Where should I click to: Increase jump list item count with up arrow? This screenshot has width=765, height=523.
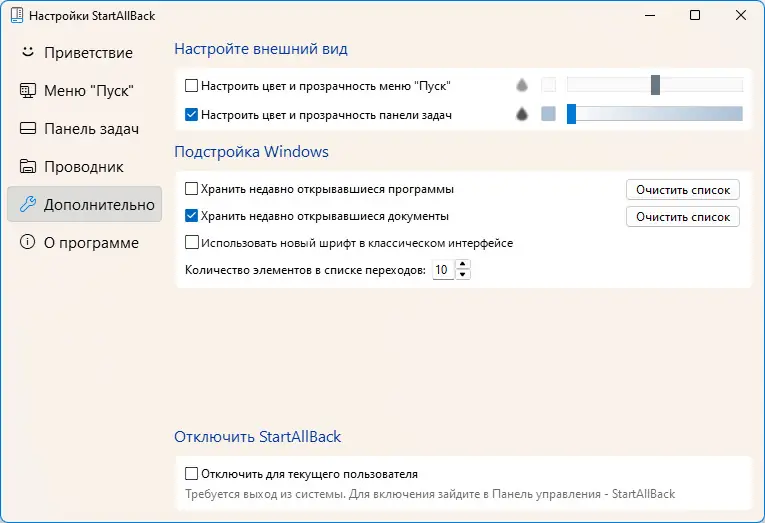tap(462, 265)
